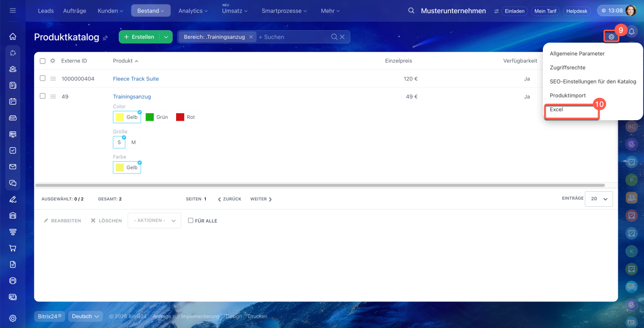Image resolution: width=644 pixels, height=328 pixels.
Task: Open the Fleece Track Suite product link
Action: click(x=136, y=79)
